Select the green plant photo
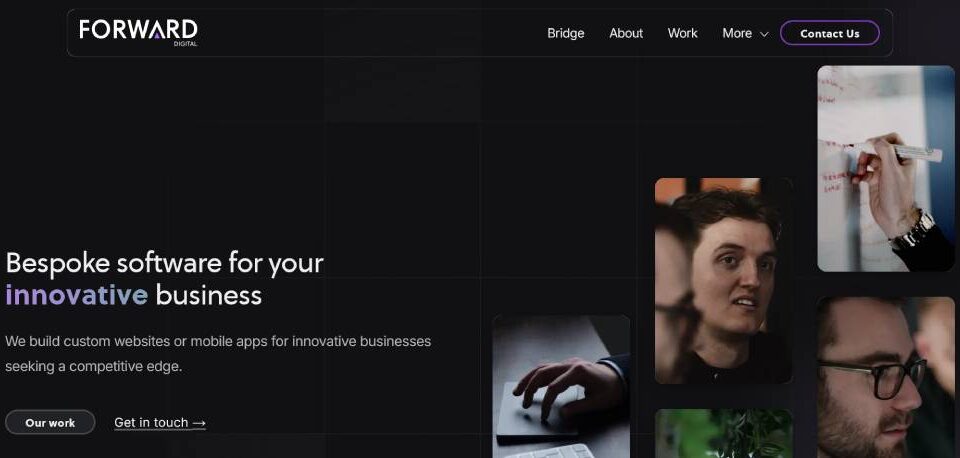 click(x=723, y=434)
